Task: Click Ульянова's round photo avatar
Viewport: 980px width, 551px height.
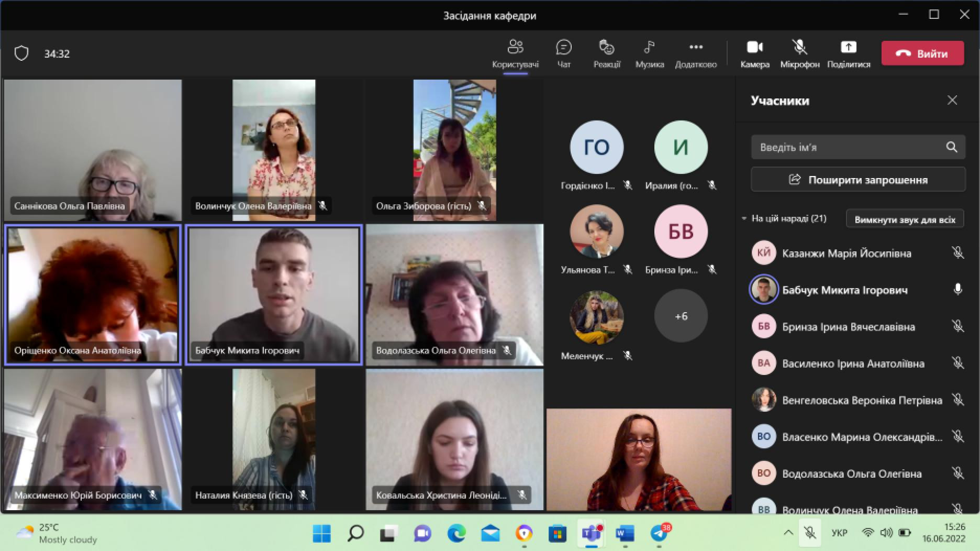Action: [597, 231]
